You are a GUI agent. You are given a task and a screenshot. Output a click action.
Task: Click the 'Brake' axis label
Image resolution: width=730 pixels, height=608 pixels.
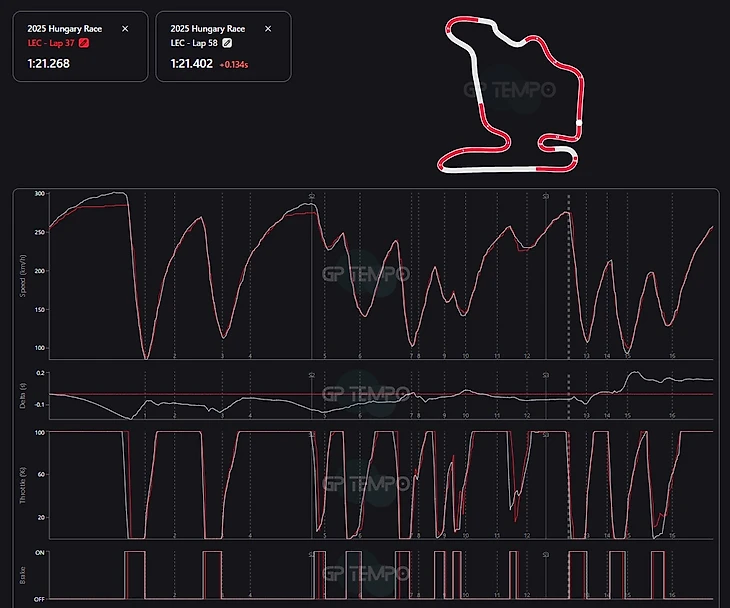[x=23, y=575]
